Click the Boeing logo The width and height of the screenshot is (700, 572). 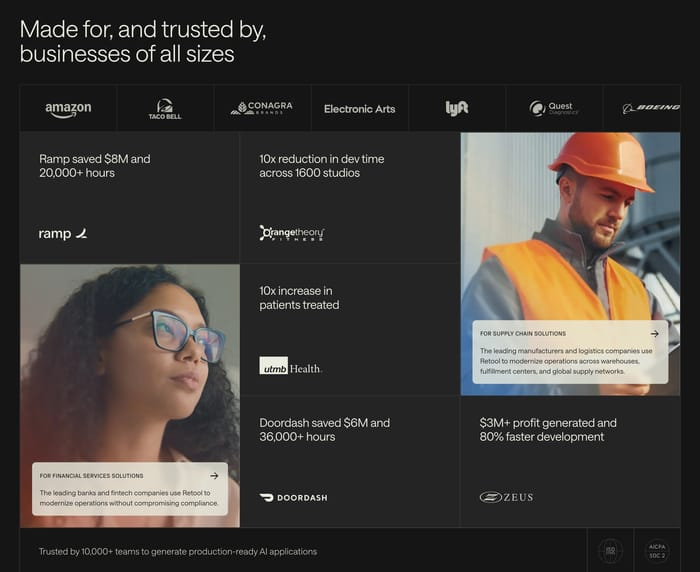coord(651,108)
